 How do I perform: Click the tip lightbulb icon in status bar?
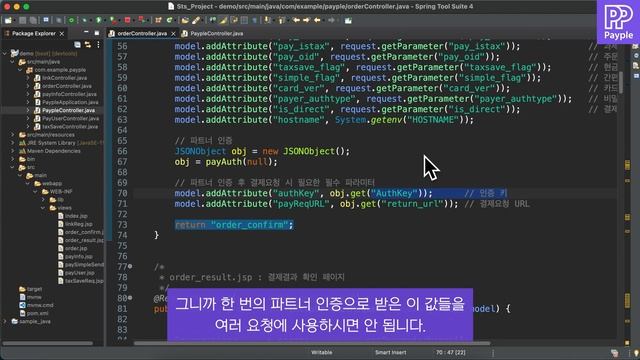(x=636, y=353)
